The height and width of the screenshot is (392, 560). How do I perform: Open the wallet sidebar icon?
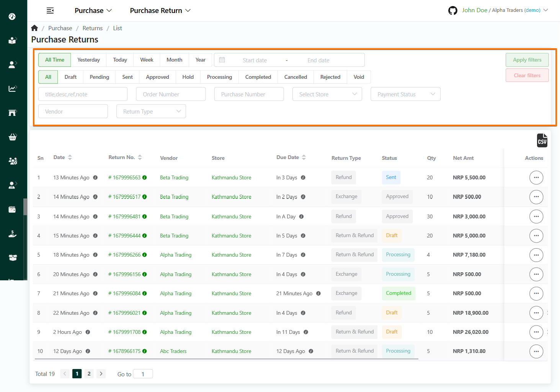pos(12,210)
